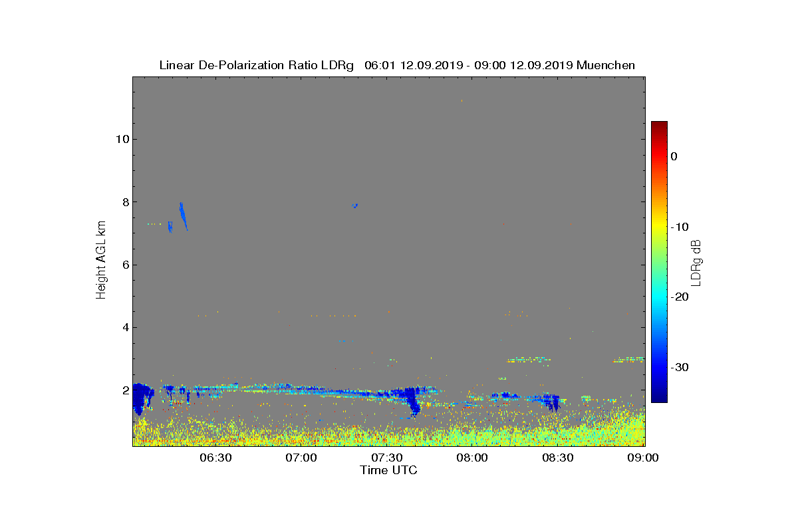The width and height of the screenshot is (798, 532).
Task: Click the blue streak near 8 km around 06:18
Action: [184, 216]
